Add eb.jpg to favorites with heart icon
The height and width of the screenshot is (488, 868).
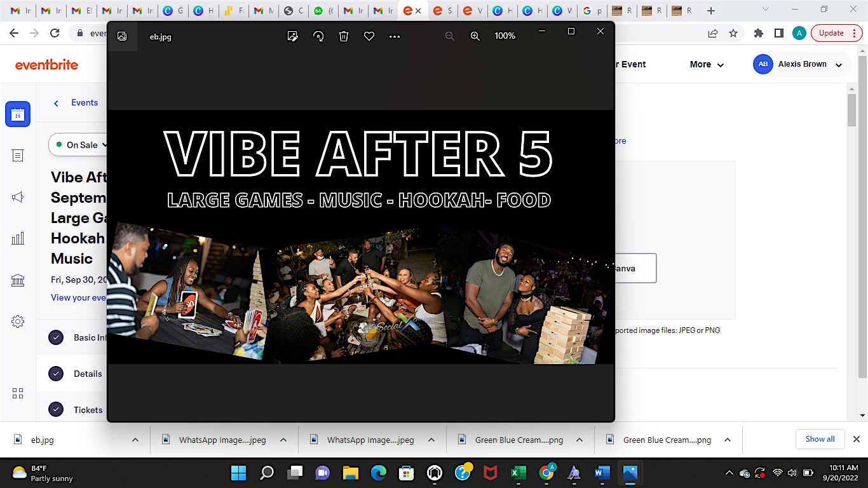point(369,36)
